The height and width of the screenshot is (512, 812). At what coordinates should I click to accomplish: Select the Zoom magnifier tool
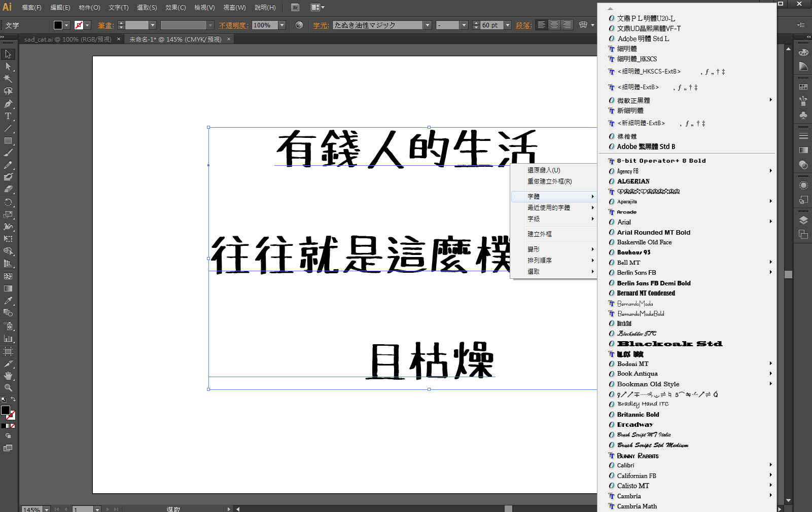(x=8, y=388)
